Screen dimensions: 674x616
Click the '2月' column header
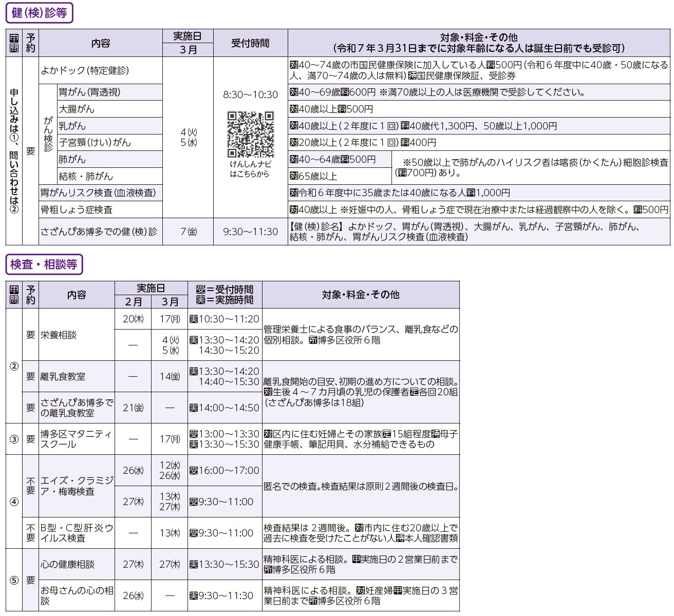pos(133,301)
